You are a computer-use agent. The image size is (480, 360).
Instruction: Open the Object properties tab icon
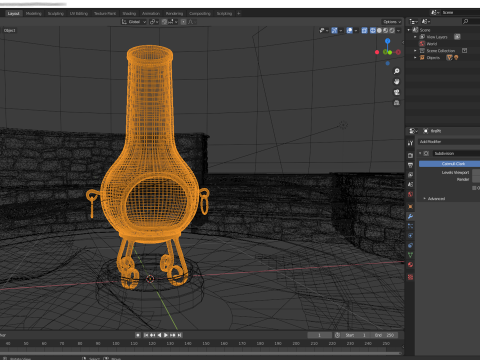coord(410,207)
